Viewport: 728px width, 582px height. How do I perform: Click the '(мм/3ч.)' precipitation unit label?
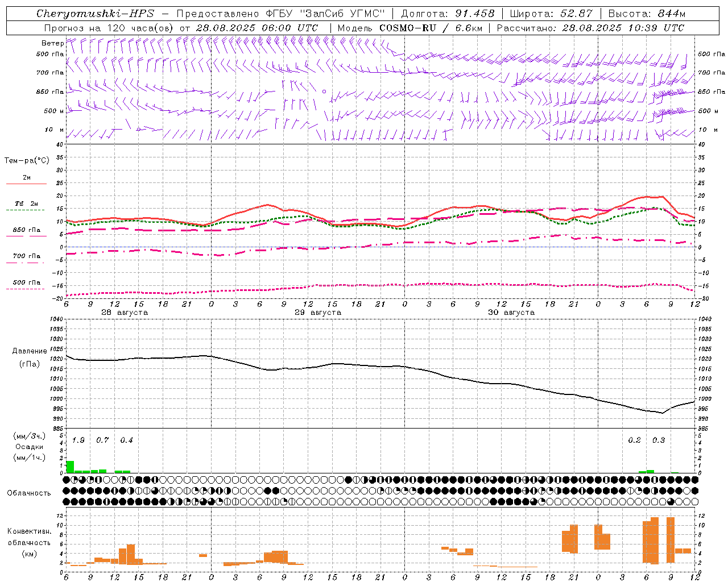click(x=29, y=436)
